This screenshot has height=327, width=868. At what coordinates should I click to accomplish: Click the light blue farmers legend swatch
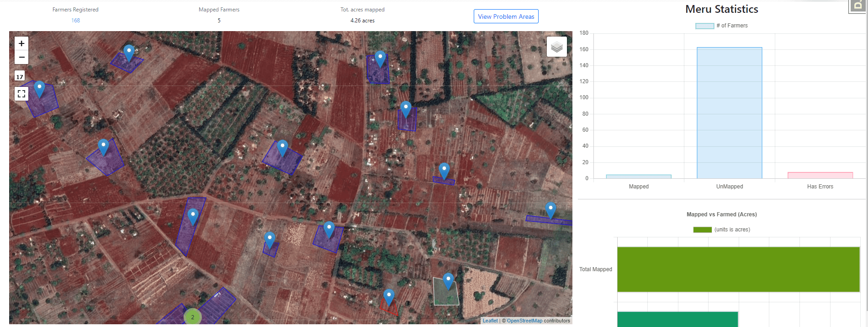704,26
